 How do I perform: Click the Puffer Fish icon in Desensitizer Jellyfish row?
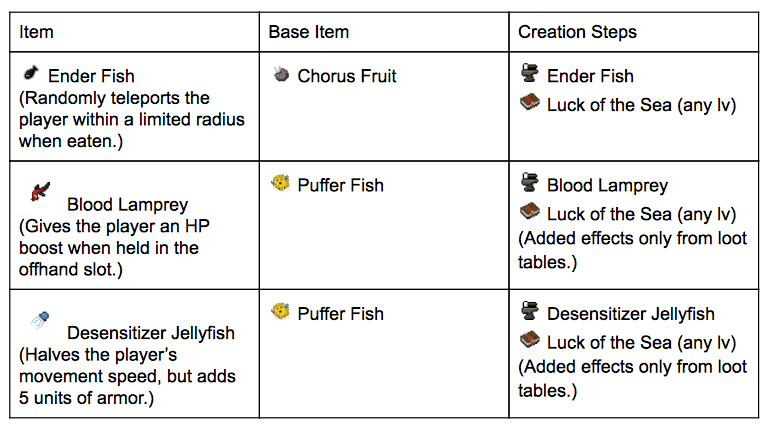coord(280,312)
